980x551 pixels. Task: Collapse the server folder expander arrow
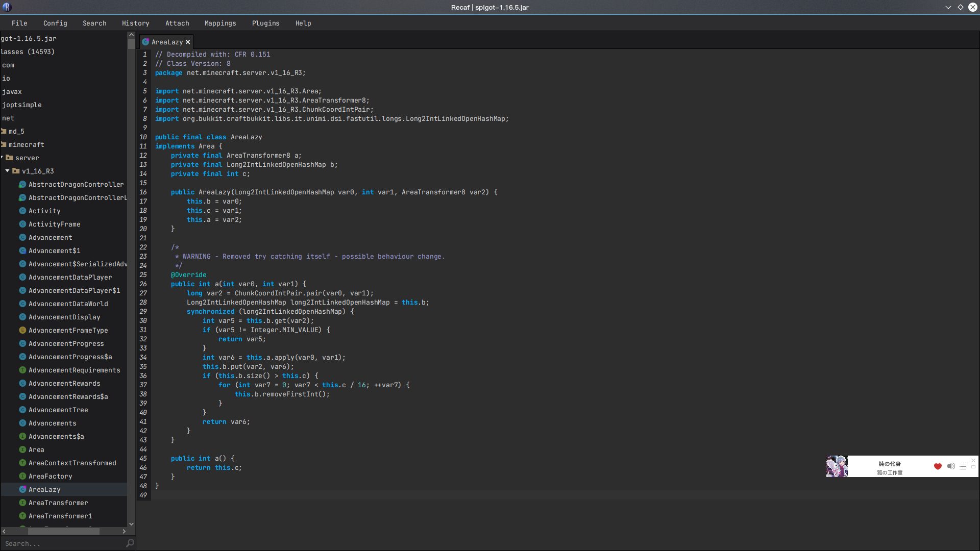pos(2,158)
